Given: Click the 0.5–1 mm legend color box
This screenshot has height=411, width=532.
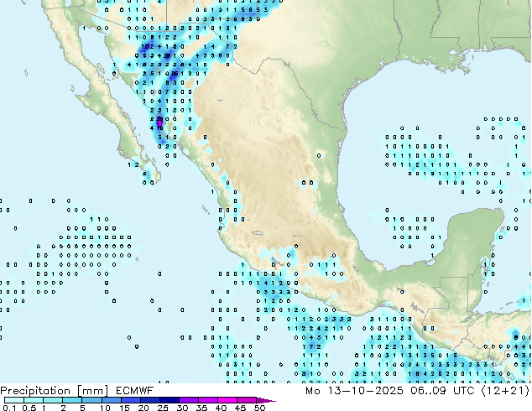Looking at the screenshot, I should [34, 400].
